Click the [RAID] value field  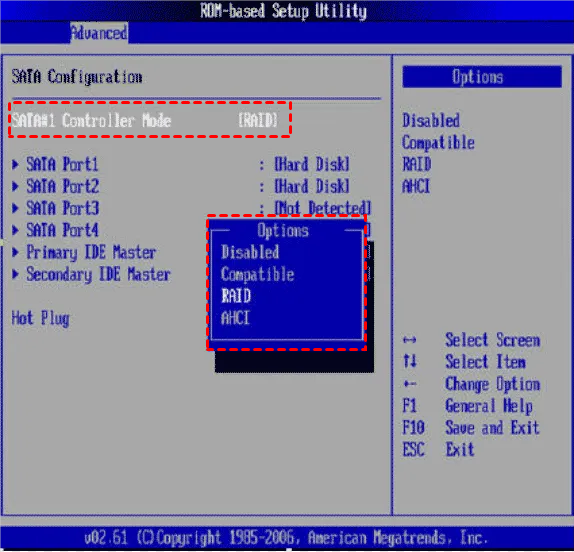point(258,120)
